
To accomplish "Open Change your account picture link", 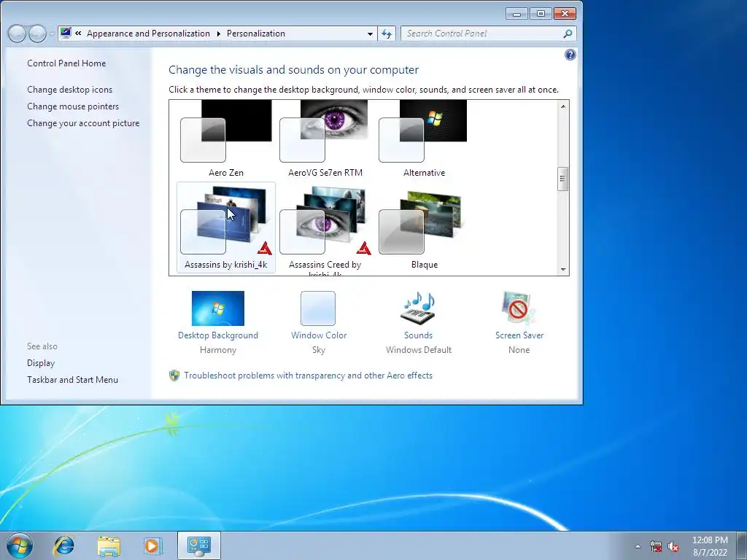I will point(83,122).
